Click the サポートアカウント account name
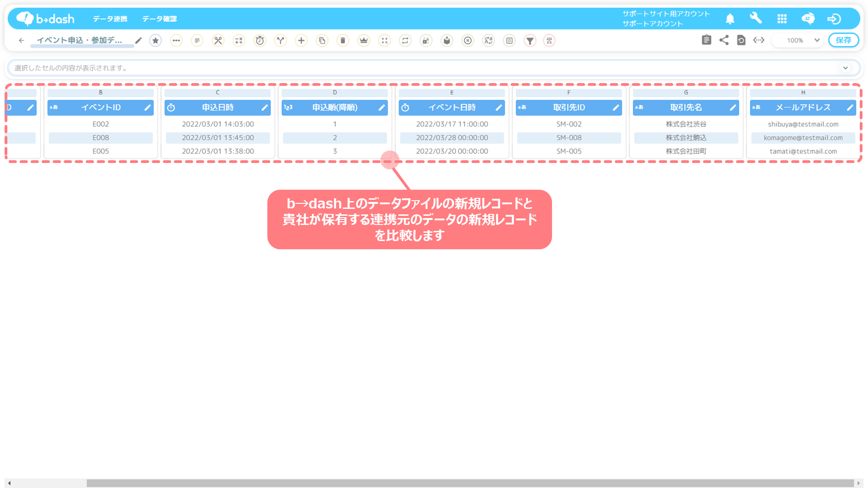Viewport: 868px width, 488px height. 653,23
